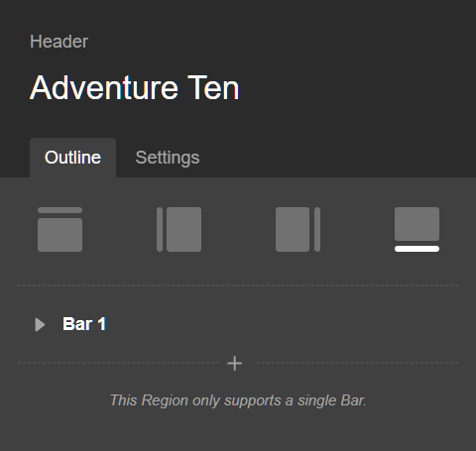The height and width of the screenshot is (451, 476).
Task: Add new bar using the plus divider
Action: pos(235,364)
